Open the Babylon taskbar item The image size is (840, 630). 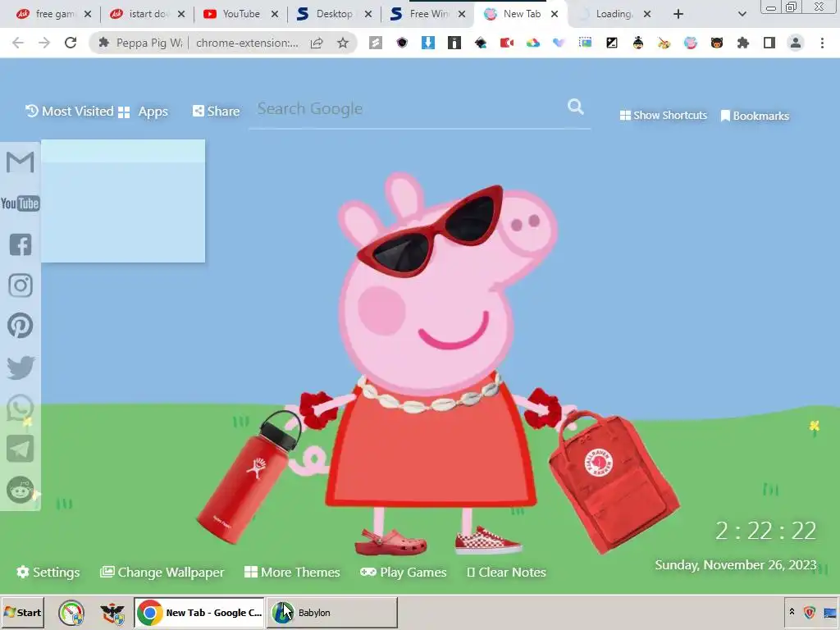click(x=332, y=612)
